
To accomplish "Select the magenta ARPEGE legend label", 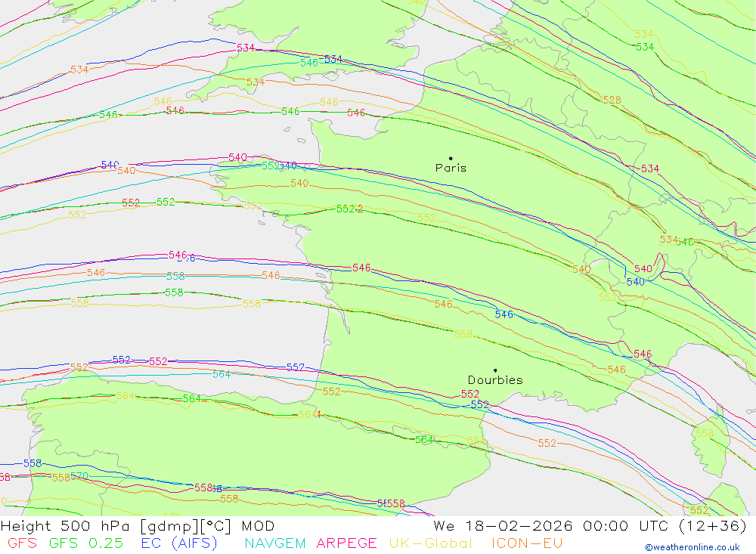I will (x=347, y=543).
